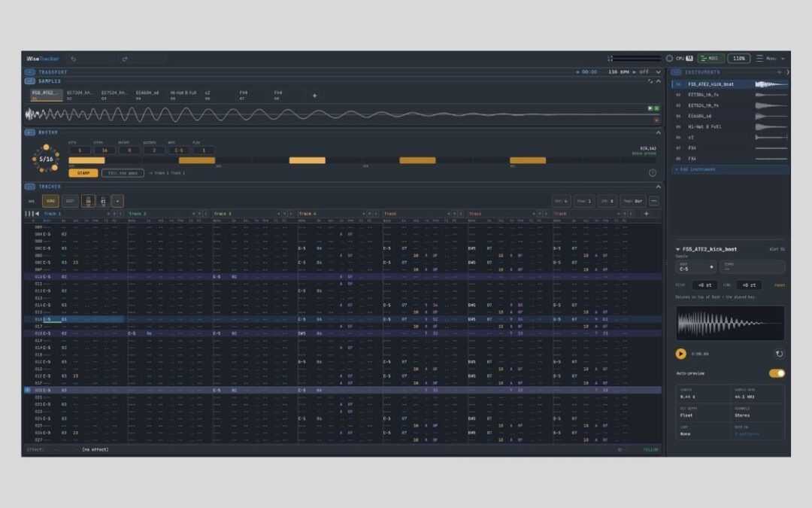Collapse the FSS_ATE2_kick_boat details triangle

[x=678, y=249]
